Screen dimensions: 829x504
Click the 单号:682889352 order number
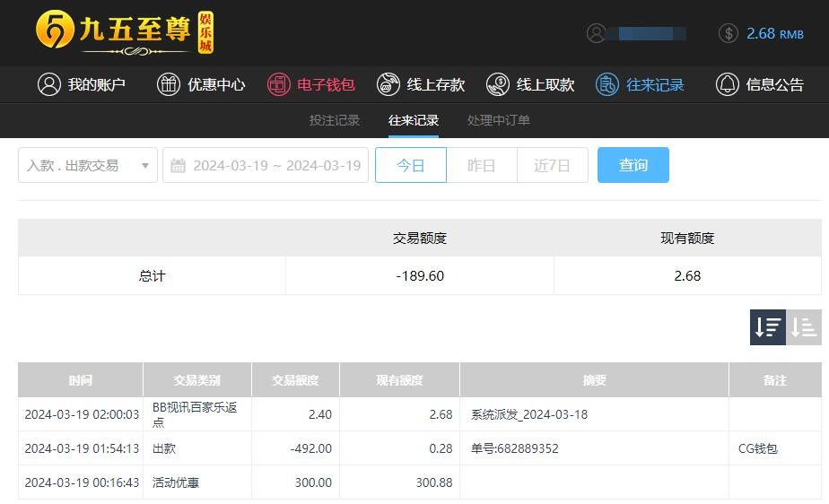click(x=514, y=448)
